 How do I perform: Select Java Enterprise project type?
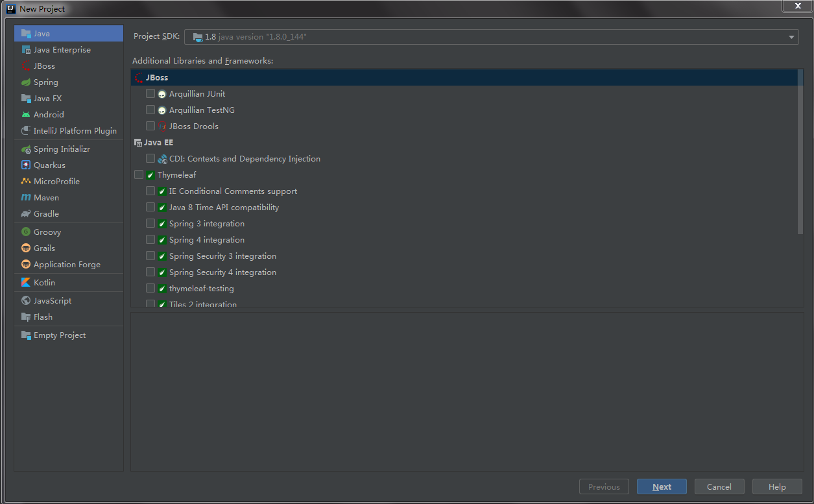[x=62, y=49]
